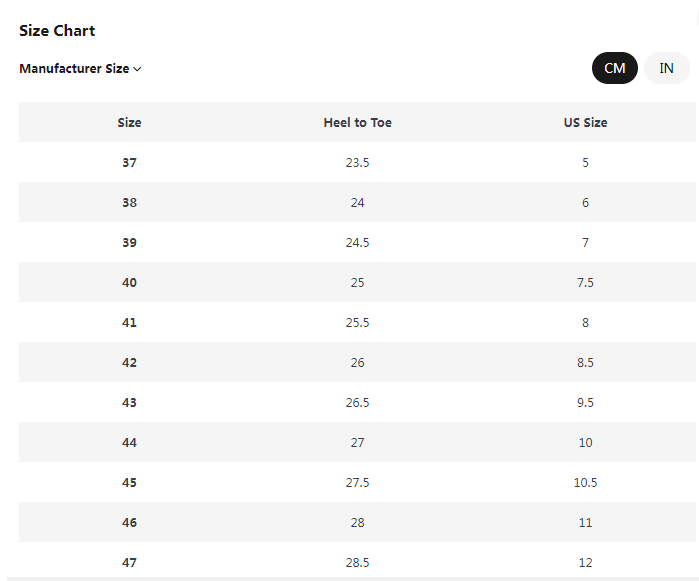Click the Size Chart heading
699x581 pixels.
point(57,31)
